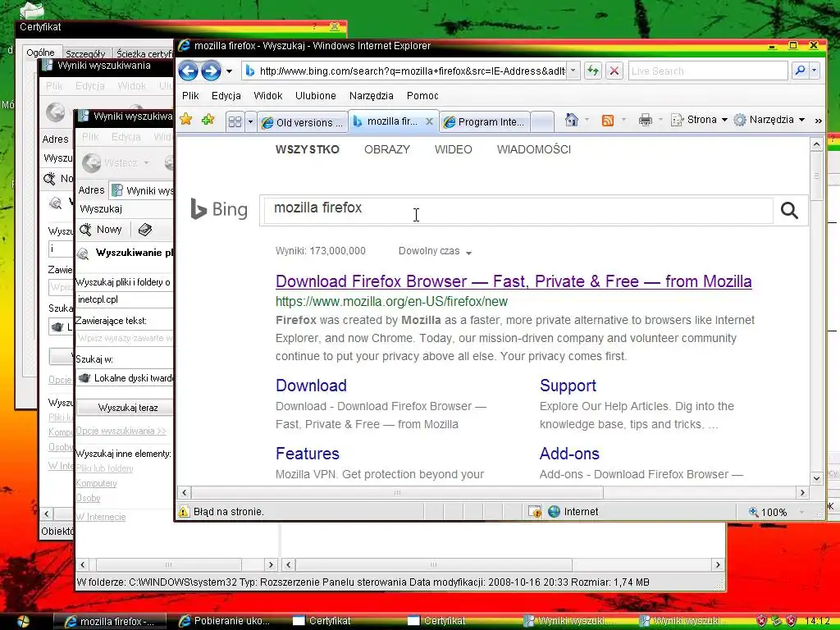The width and height of the screenshot is (840, 630).
Task: Click the Internet zone globe icon
Action: (x=554, y=511)
